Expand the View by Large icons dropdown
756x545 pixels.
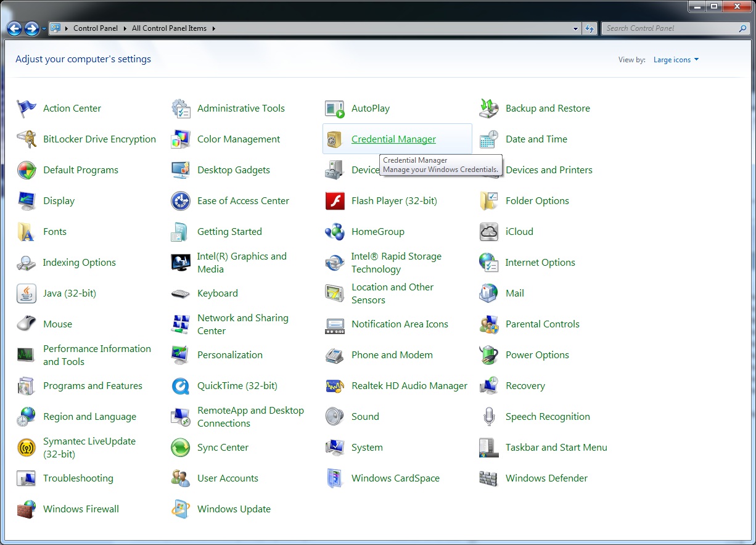676,60
